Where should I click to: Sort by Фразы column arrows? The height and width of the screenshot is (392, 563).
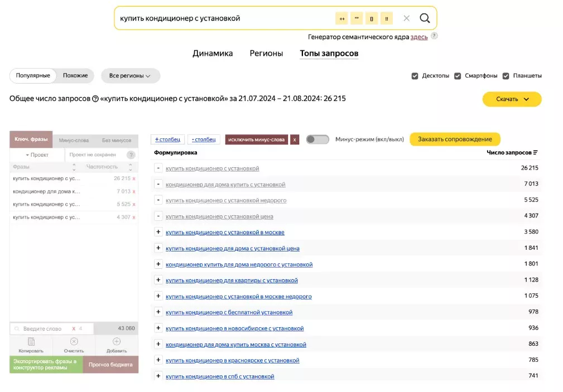click(x=74, y=167)
